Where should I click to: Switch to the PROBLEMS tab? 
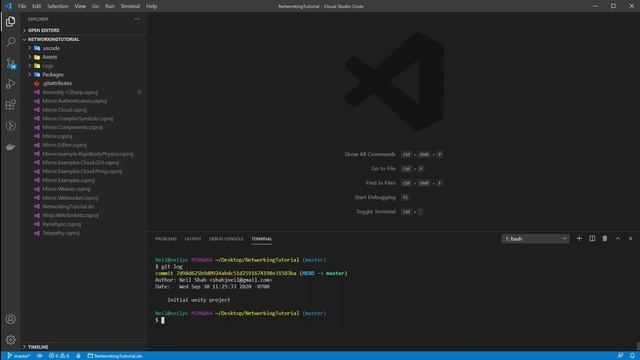click(x=166, y=239)
